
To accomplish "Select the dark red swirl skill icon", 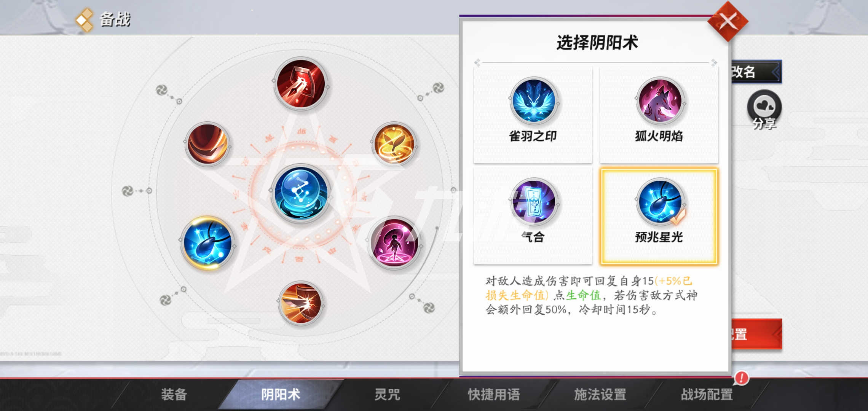I will tap(207, 144).
